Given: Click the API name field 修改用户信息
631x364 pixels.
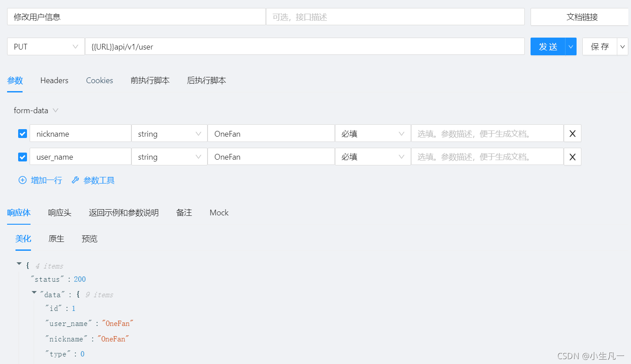Looking at the screenshot, I should [x=136, y=17].
